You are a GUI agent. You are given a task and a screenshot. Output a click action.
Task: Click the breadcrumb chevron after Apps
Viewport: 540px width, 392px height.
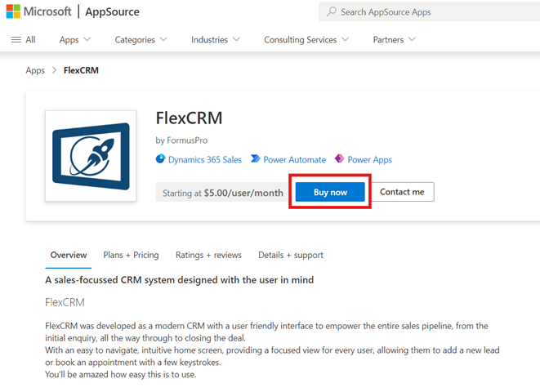click(55, 70)
